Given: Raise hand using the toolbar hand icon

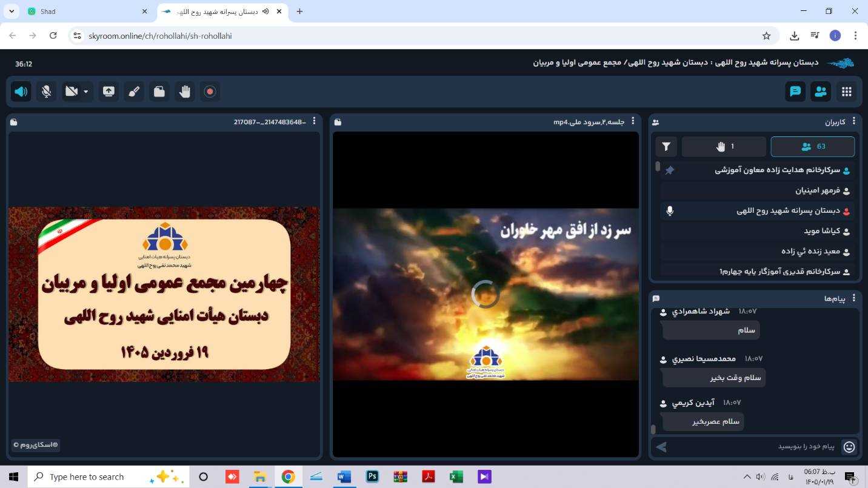Looking at the screenshot, I should 185,92.
